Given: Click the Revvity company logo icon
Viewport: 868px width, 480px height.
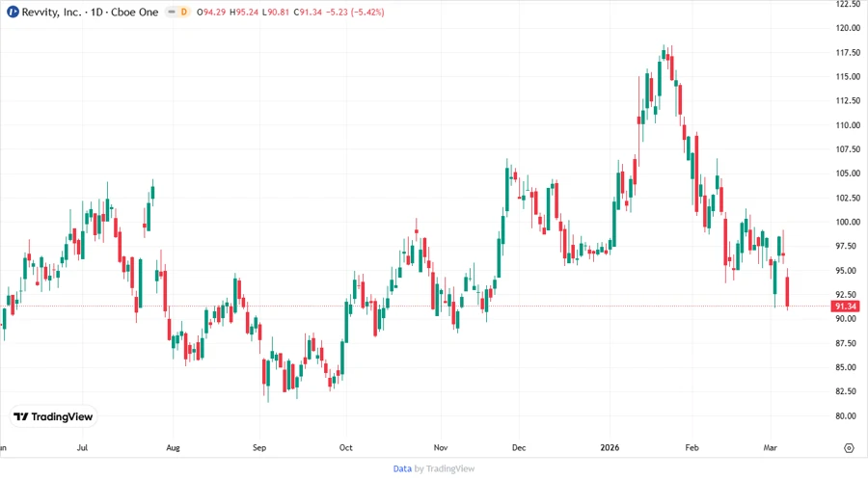Looking at the screenshot, I should (13, 12).
